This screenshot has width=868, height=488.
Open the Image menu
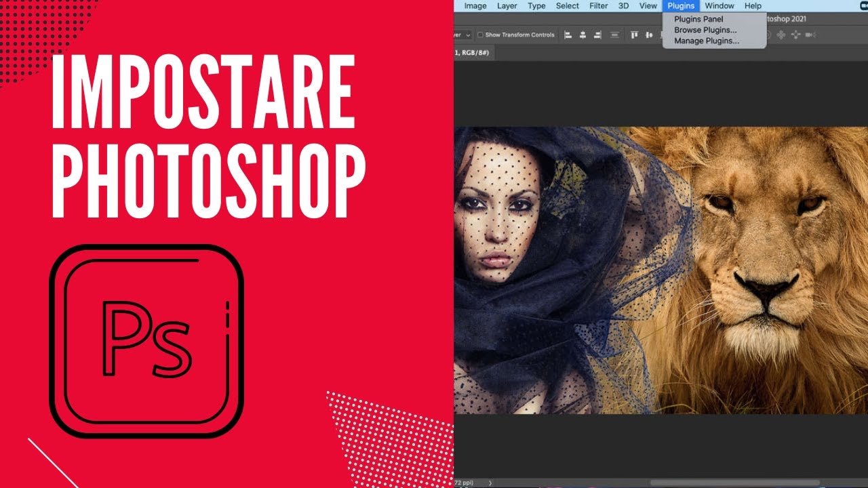point(475,5)
